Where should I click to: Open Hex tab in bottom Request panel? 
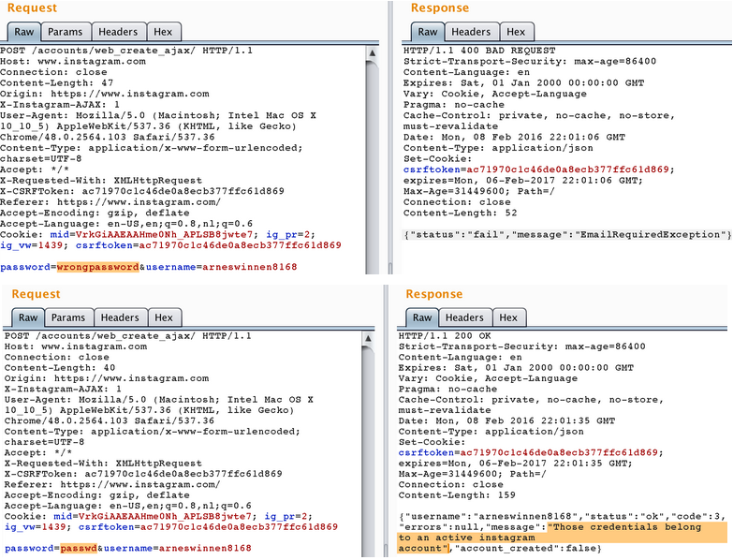(x=164, y=317)
